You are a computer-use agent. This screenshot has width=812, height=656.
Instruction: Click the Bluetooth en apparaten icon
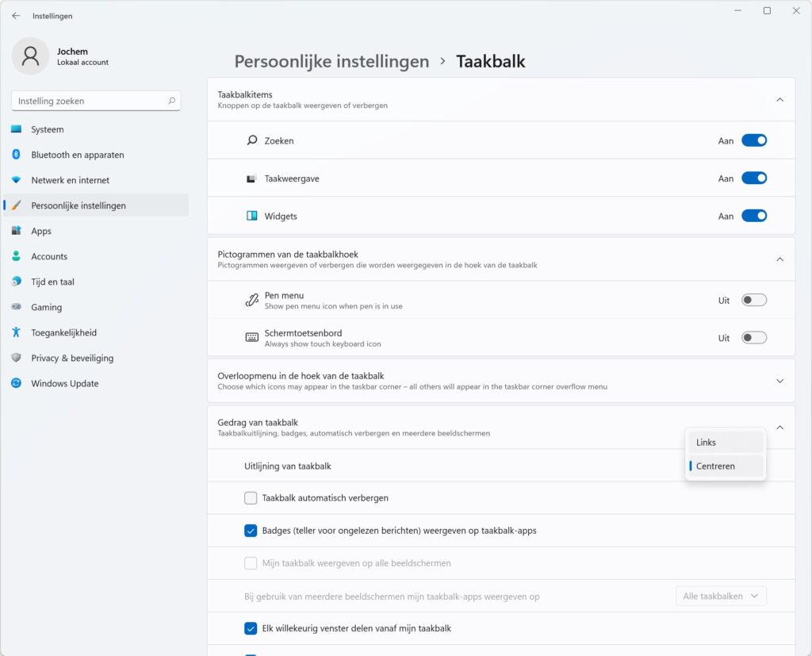click(x=16, y=155)
